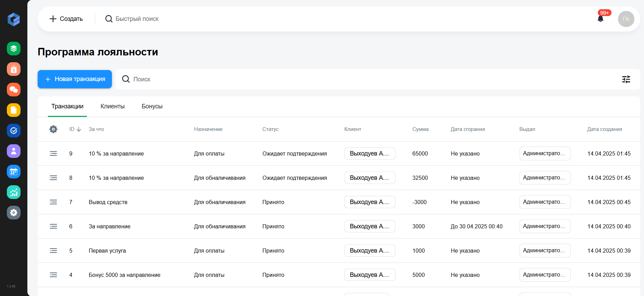Click the Сумма column header

pos(420,129)
